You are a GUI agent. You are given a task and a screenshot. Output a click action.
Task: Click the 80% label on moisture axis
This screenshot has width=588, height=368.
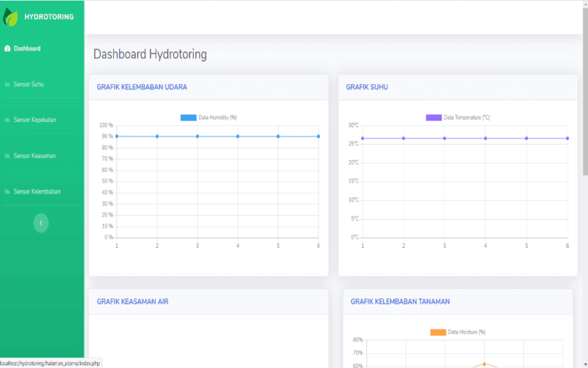(358, 340)
